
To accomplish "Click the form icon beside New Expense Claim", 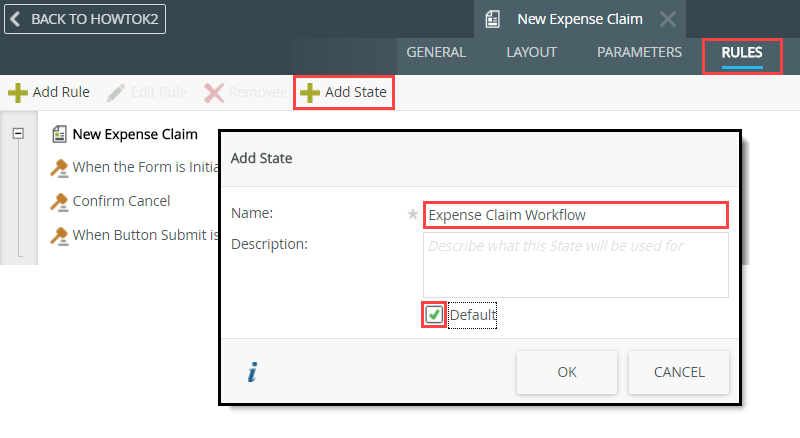I will [59, 134].
